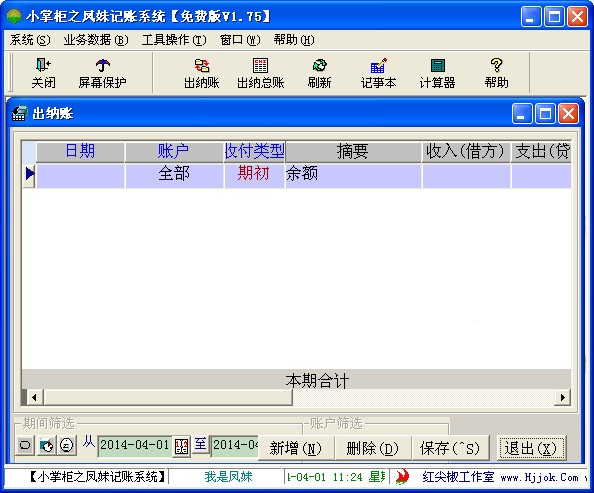Open the 业务数据(B) menu
594x493 pixels.
pyautogui.click(x=96, y=39)
